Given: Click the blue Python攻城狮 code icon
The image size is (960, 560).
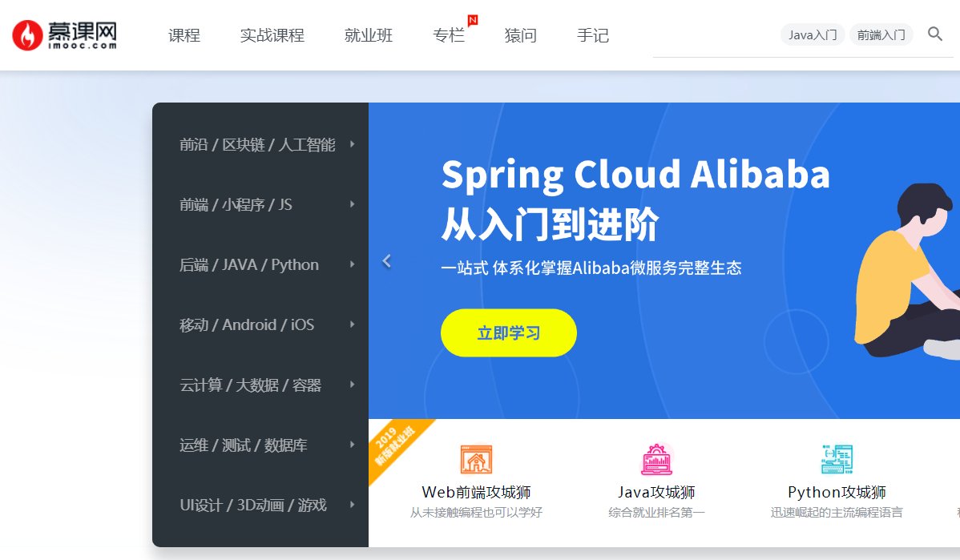Looking at the screenshot, I should point(836,458).
